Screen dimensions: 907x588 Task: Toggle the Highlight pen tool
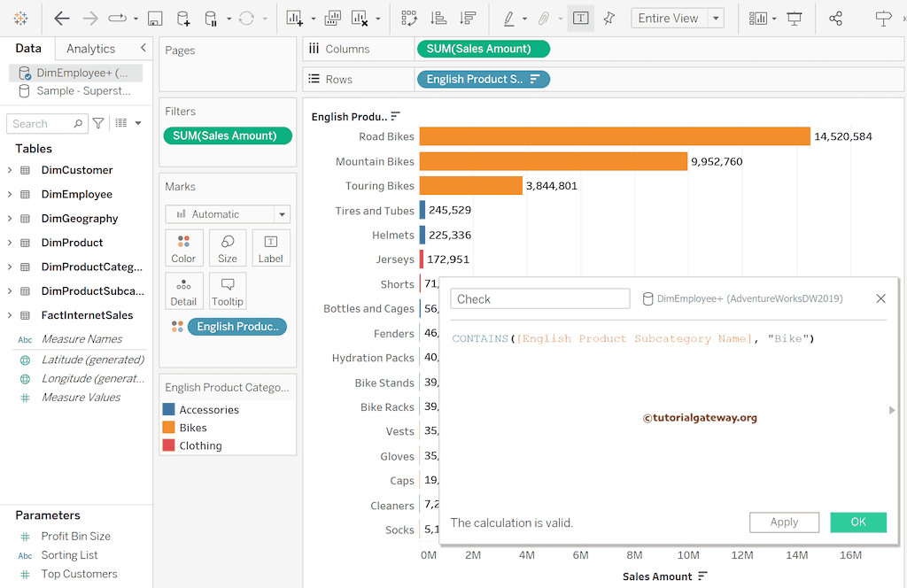tap(509, 18)
